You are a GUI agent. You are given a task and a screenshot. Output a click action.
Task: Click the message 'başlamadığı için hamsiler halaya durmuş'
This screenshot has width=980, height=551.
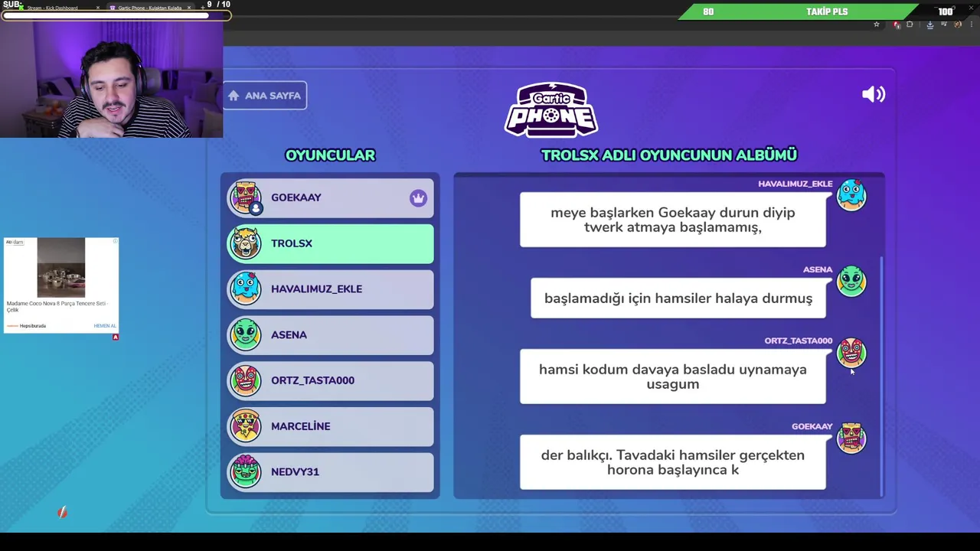pos(678,298)
